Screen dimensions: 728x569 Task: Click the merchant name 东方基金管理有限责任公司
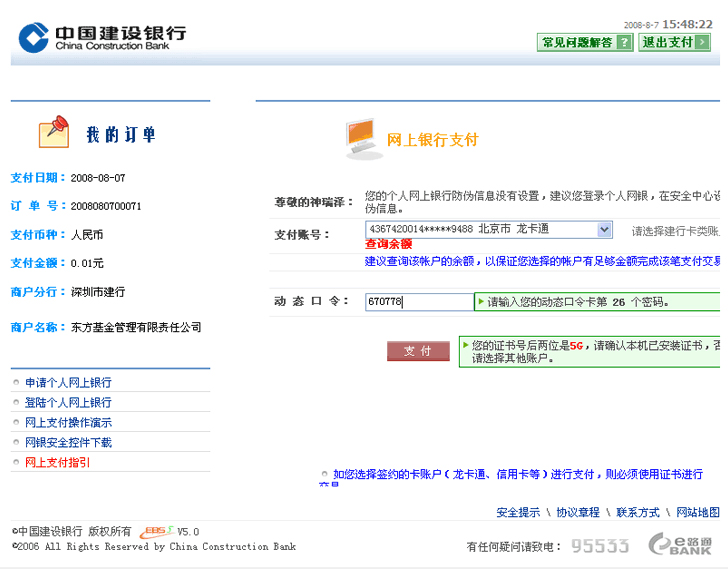point(136,327)
